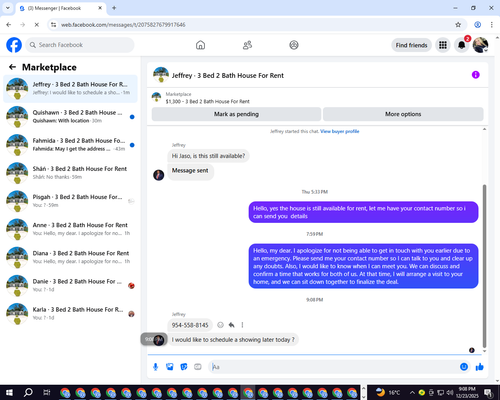
Task: React to the 954-558-8145 message
Action: click(220, 325)
